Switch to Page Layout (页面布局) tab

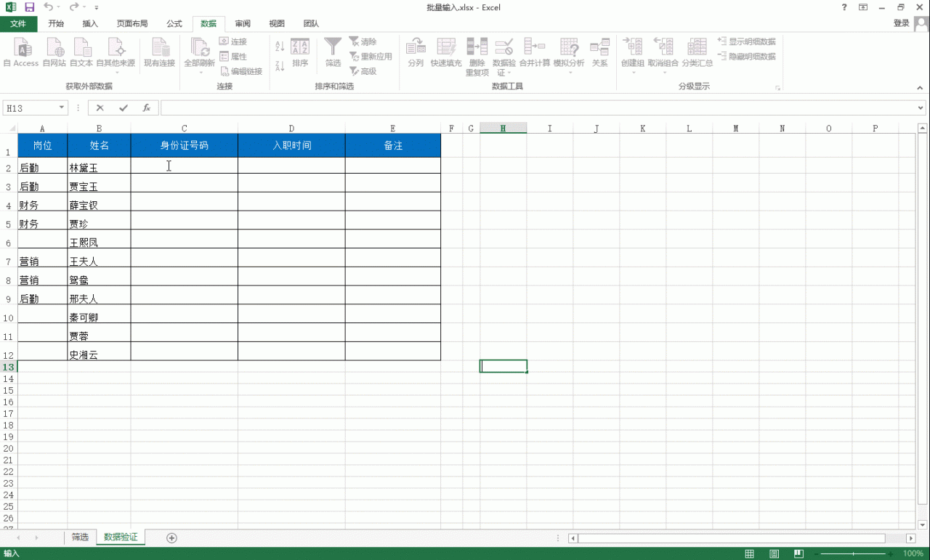[132, 24]
